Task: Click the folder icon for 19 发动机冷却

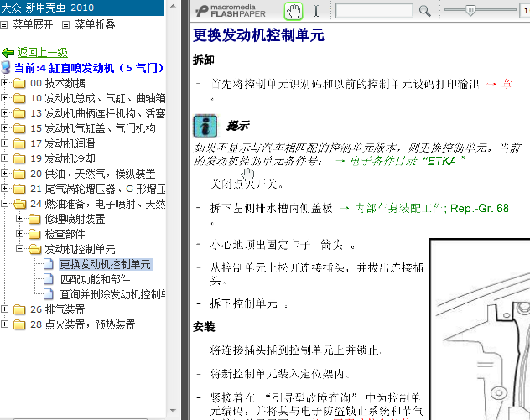Action: pyautogui.click(x=19, y=158)
